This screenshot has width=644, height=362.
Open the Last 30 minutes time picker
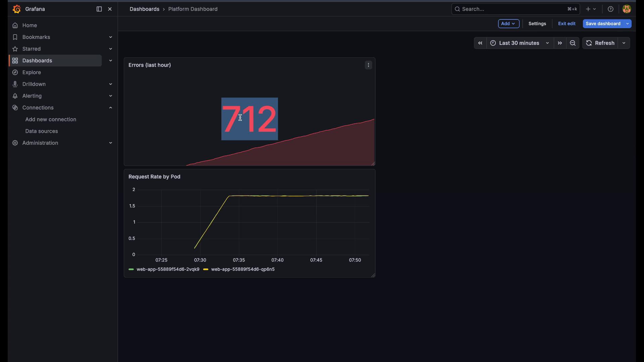click(520, 43)
